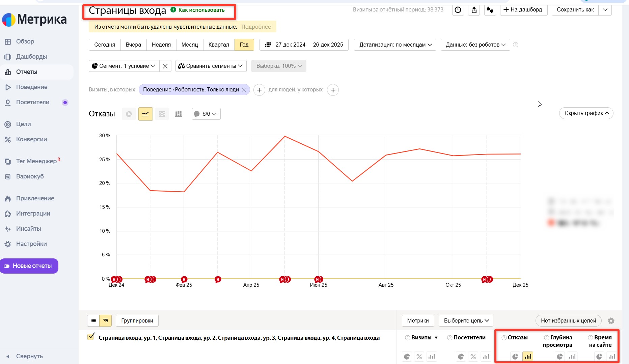Click help icon beside Данные: без роботов
Image resolution: width=629 pixels, height=364 pixels.
(516, 45)
